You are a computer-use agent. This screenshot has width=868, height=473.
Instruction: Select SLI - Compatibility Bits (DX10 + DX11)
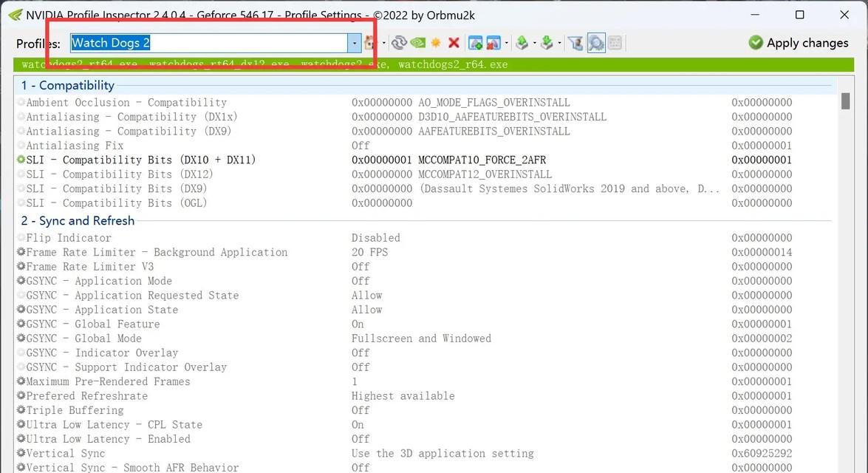[141, 160]
